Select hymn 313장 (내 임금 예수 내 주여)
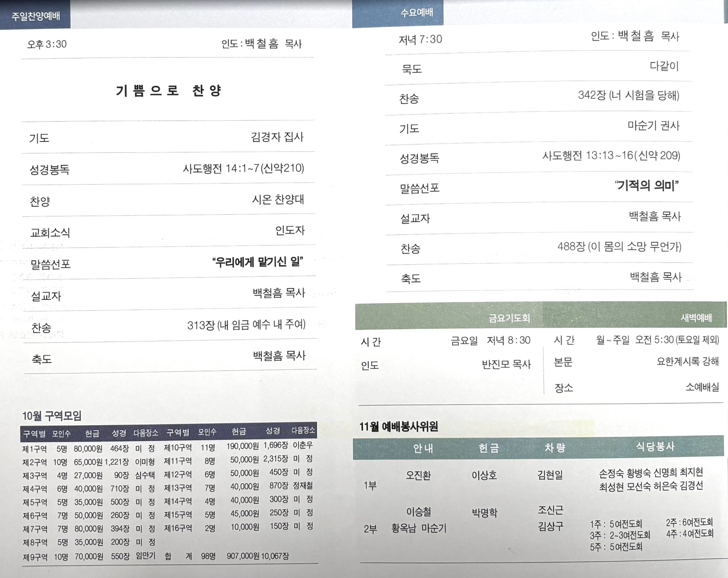 (x=246, y=325)
